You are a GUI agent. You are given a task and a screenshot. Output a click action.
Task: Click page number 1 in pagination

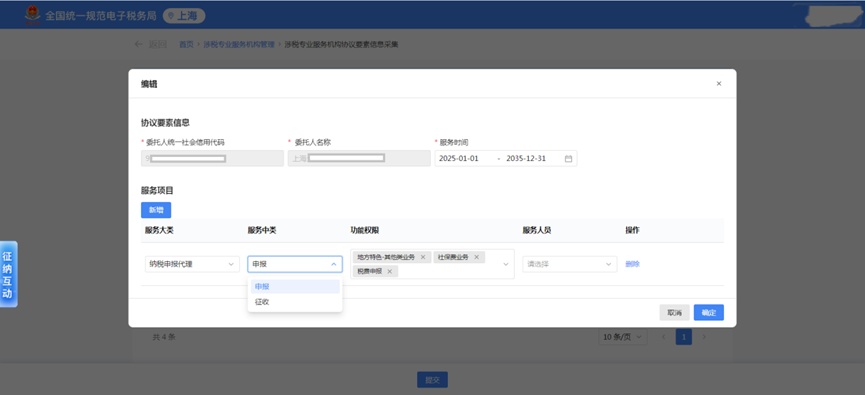tap(684, 337)
